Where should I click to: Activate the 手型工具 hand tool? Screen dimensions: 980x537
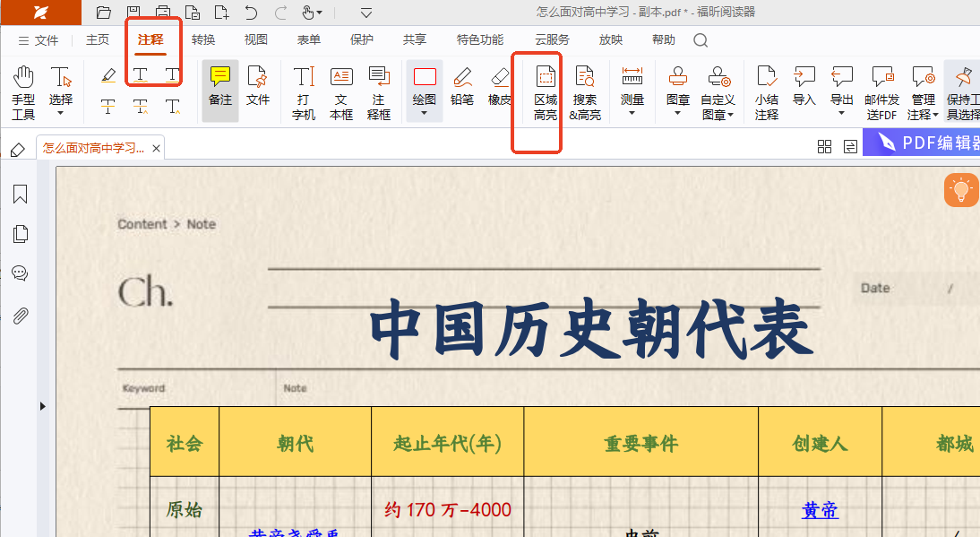click(x=23, y=92)
